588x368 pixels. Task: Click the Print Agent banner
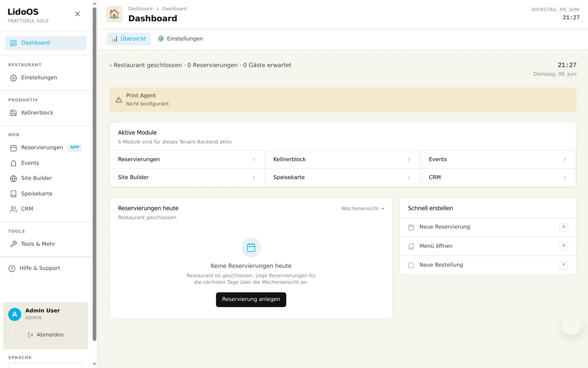click(x=343, y=100)
